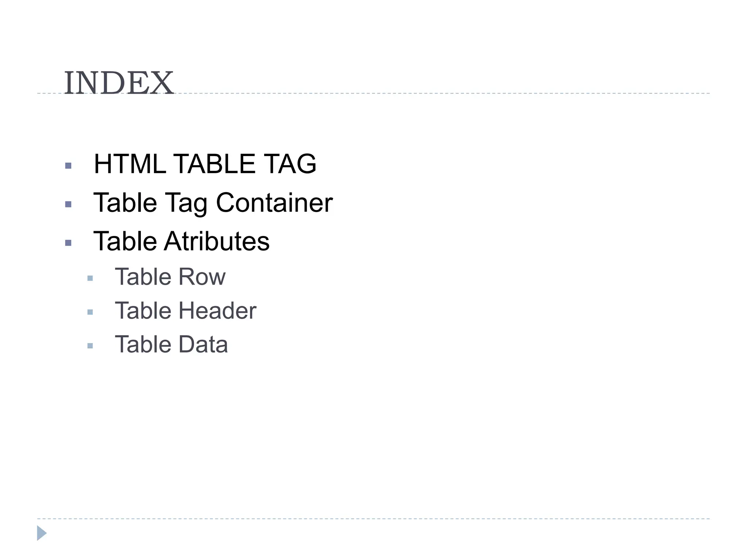Click the light bullet beside Table Data

[90, 346]
